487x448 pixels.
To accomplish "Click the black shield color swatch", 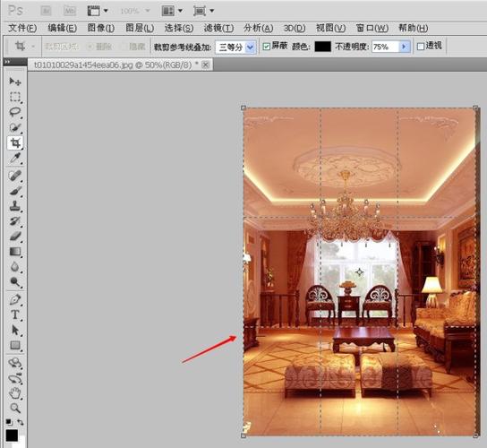I will click(322, 47).
